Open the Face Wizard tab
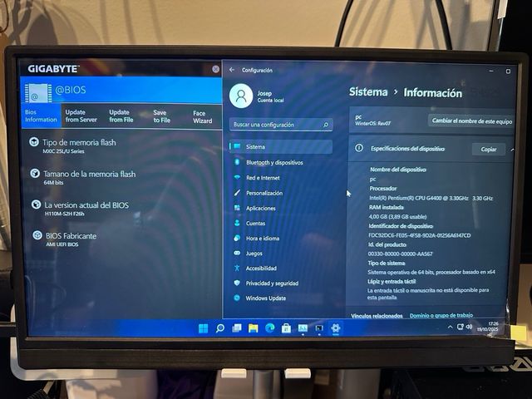 [202, 116]
